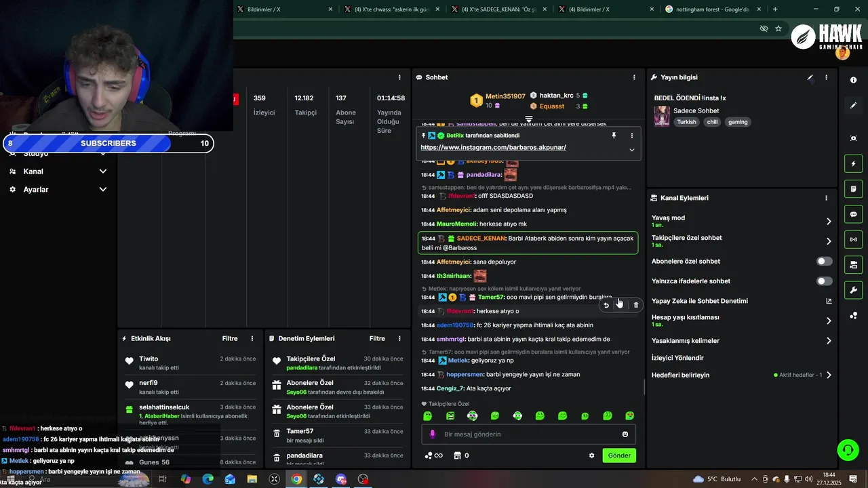The image size is (868, 488).
Task: Click chat scrollbar handle
Action: pos(644,388)
